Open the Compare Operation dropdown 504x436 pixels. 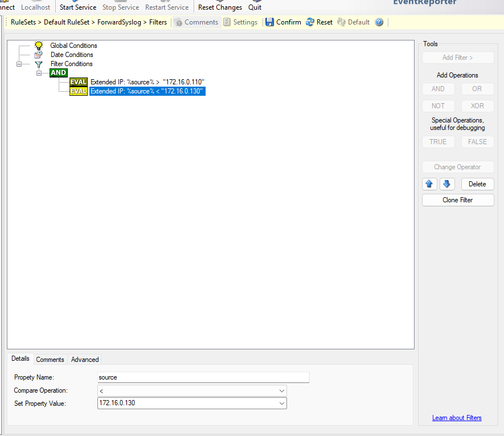(x=281, y=391)
